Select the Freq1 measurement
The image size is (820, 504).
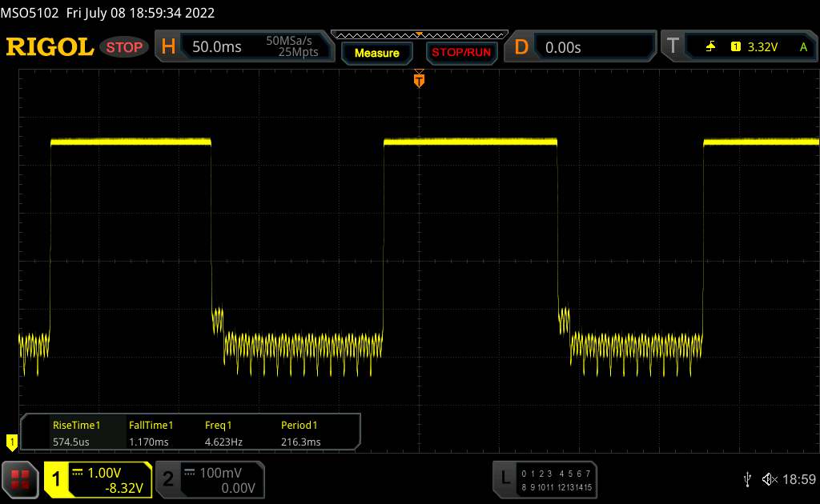click(218, 425)
